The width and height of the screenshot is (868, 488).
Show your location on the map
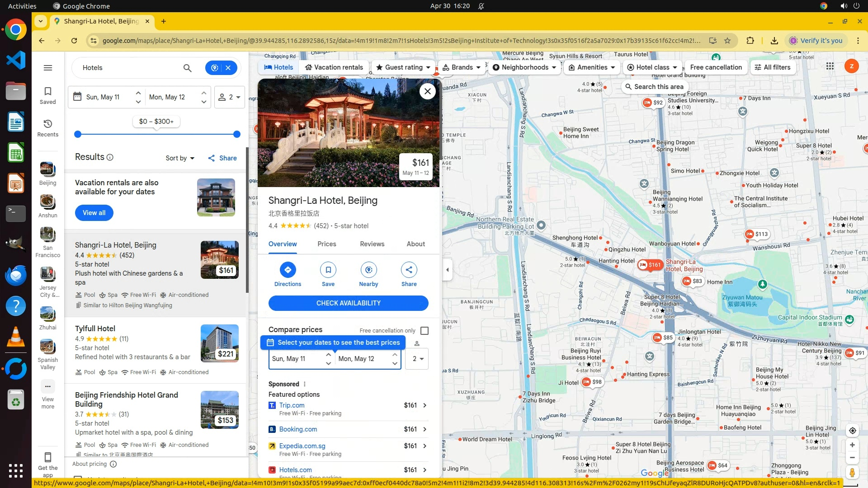click(852, 431)
